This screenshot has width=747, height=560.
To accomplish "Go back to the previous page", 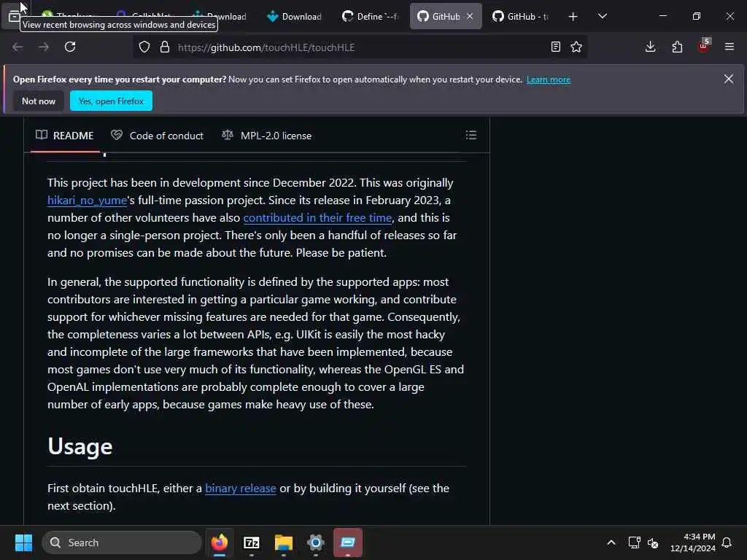I will pyautogui.click(x=18, y=47).
